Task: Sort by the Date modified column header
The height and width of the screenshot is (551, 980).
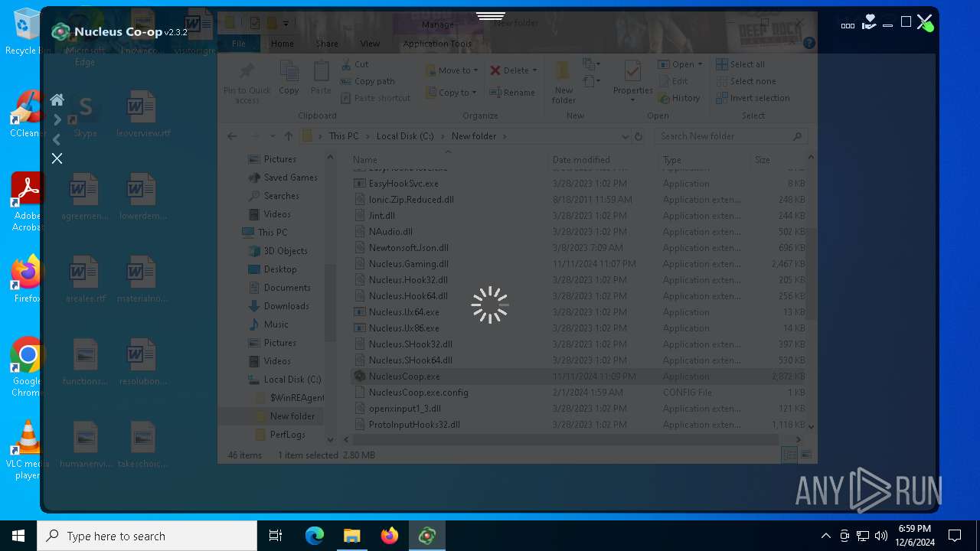Action: (x=604, y=160)
